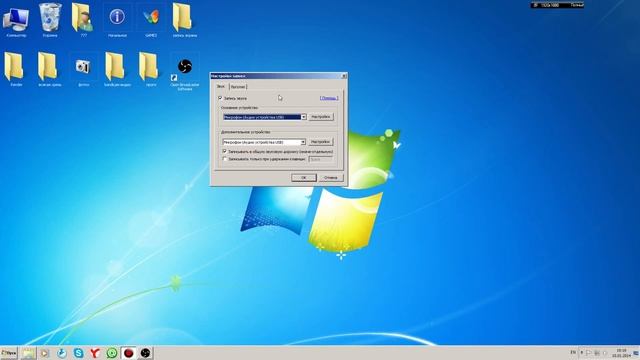Select the Render desktop folder

click(16, 69)
